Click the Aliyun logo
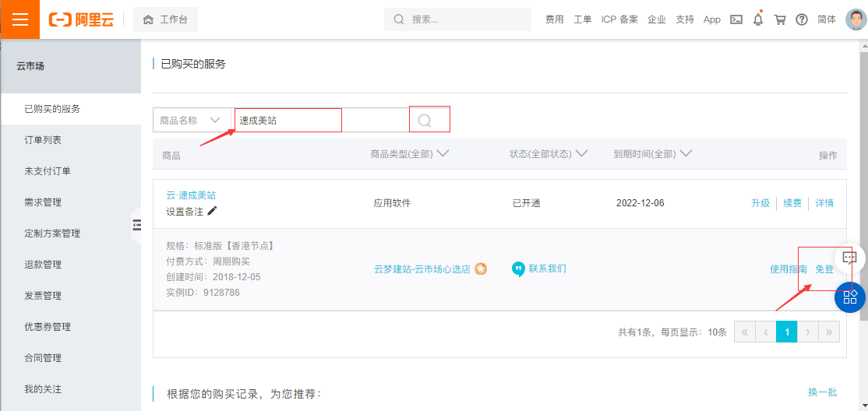868x411 pixels. 81,19
